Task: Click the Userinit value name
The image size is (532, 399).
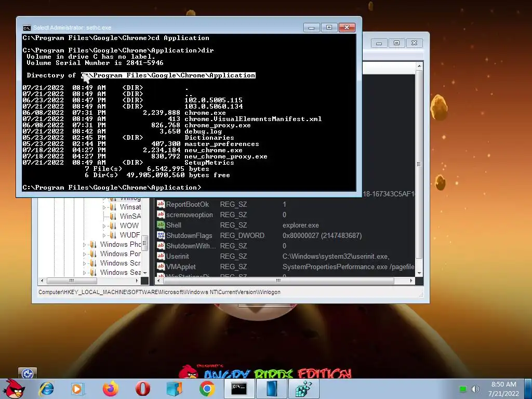Action: click(178, 256)
